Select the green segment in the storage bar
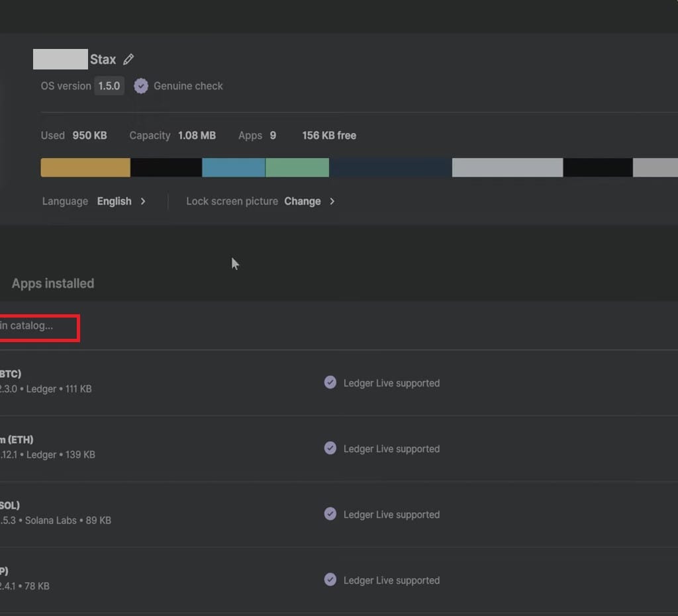Image resolution: width=678 pixels, height=616 pixels. tap(297, 167)
